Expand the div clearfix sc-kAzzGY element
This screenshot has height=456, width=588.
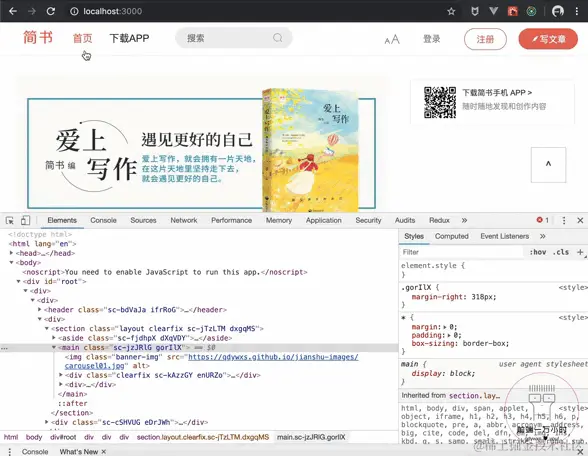click(x=61, y=375)
